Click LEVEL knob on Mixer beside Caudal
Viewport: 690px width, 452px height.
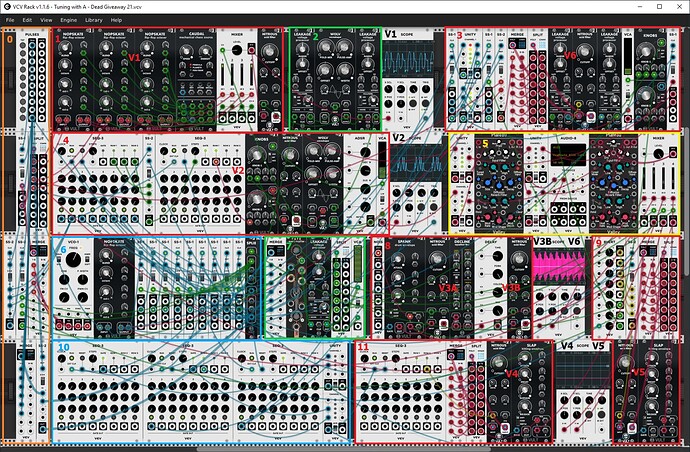[x=237, y=50]
